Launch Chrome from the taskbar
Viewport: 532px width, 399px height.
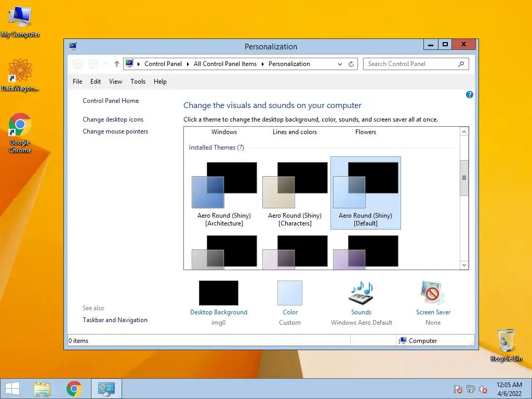point(74,389)
